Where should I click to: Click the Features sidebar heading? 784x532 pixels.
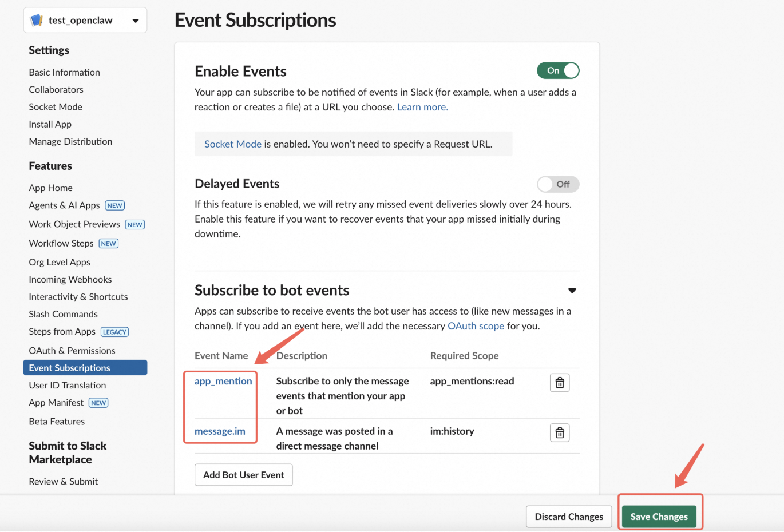50,166
